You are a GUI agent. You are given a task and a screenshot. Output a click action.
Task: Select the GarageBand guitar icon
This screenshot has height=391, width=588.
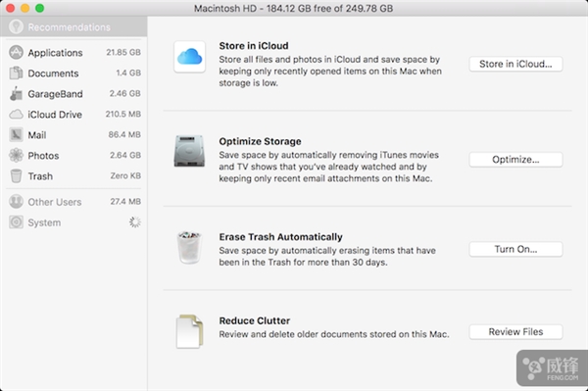16,94
